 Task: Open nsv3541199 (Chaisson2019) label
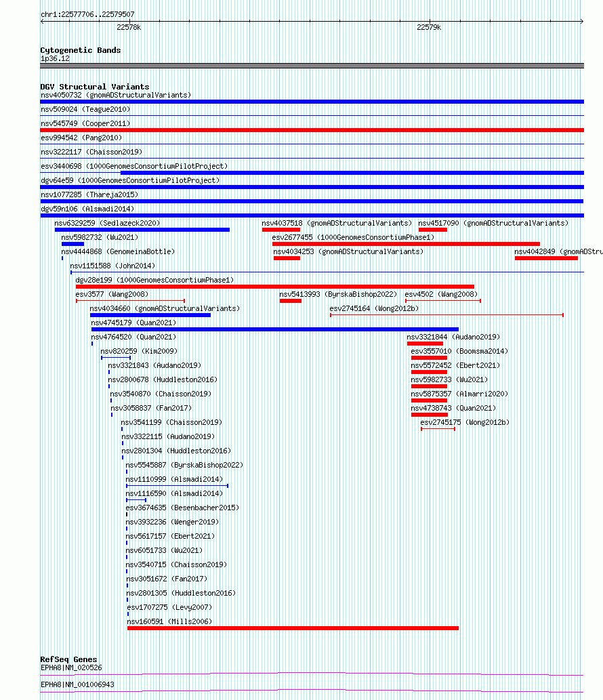click(171, 424)
